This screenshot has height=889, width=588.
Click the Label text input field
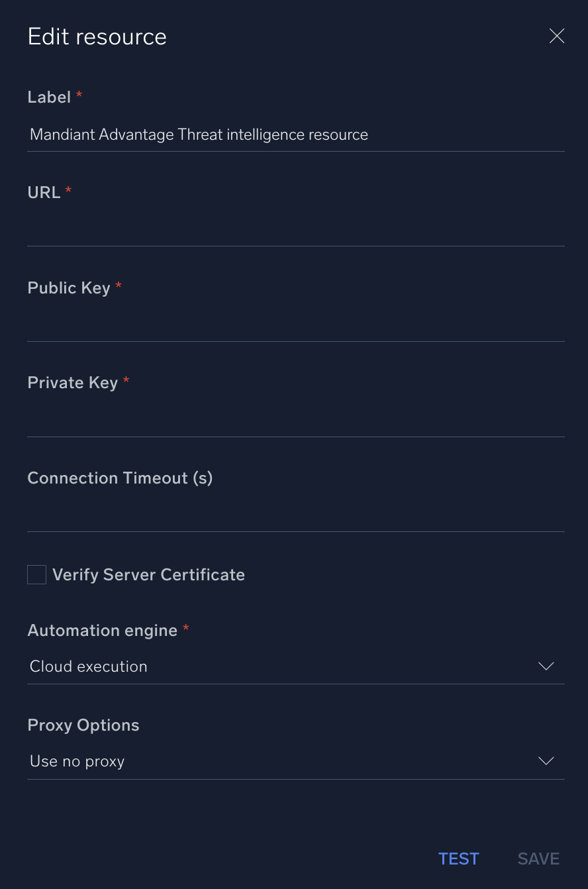pos(295,135)
